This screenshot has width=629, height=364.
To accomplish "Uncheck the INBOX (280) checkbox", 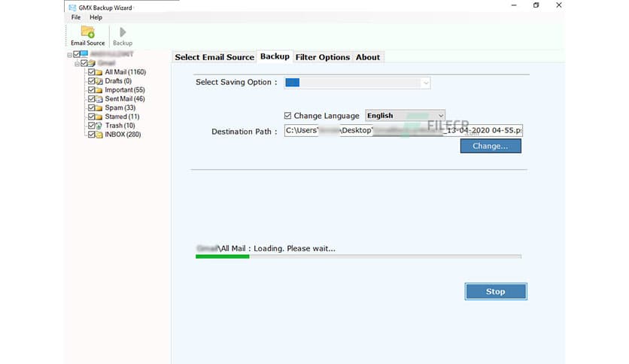I will coord(92,135).
